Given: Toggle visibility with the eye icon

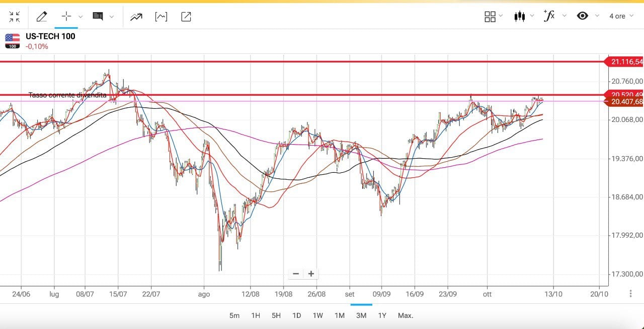Looking at the screenshot, I should tap(583, 16).
